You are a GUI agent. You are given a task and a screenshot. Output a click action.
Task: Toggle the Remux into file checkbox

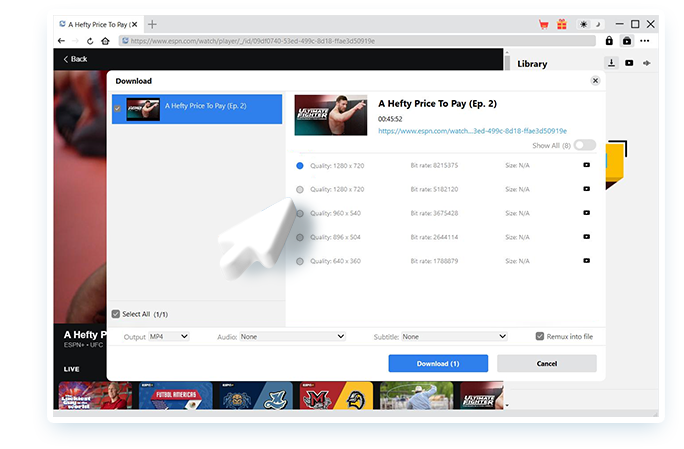[540, 336]
